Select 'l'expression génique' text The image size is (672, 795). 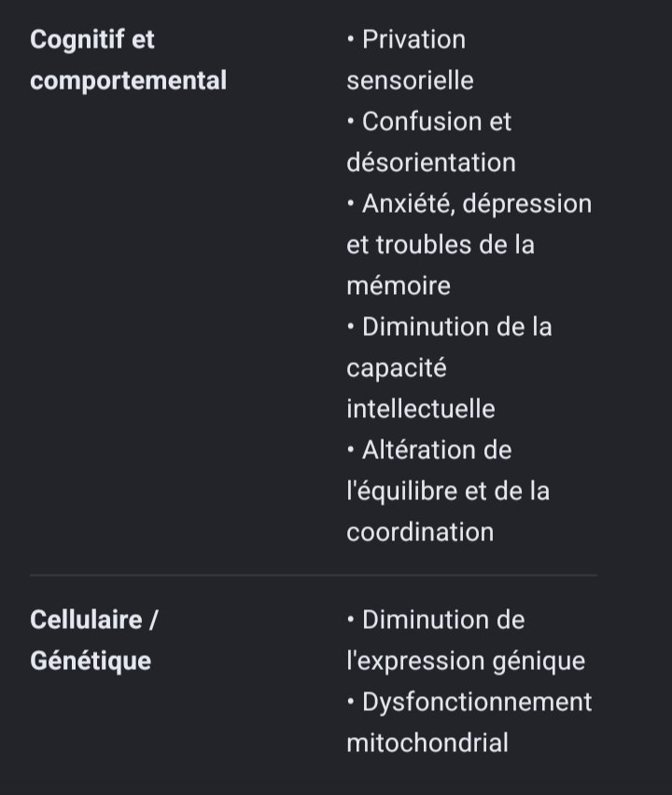[466, 662]
